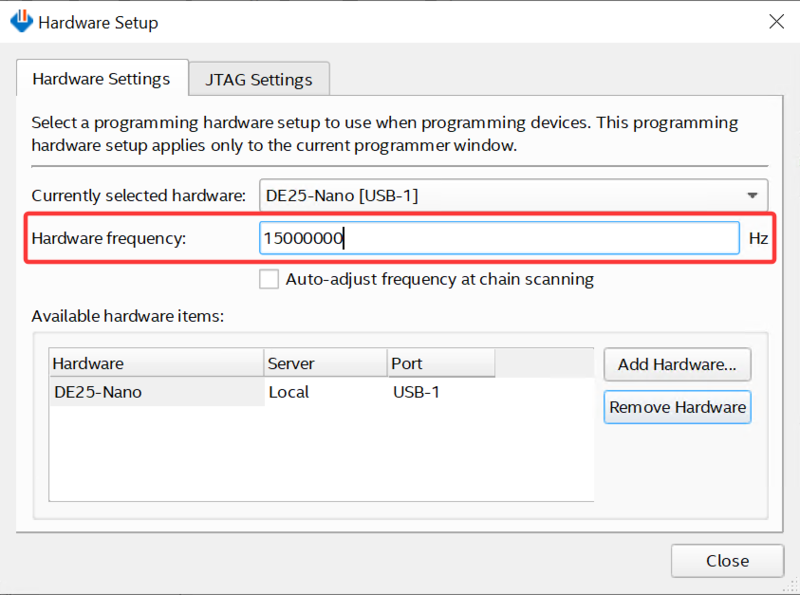This screenshot has height=595, width=800.
Task: Click the Close button at the bottom
Action: 727,561
